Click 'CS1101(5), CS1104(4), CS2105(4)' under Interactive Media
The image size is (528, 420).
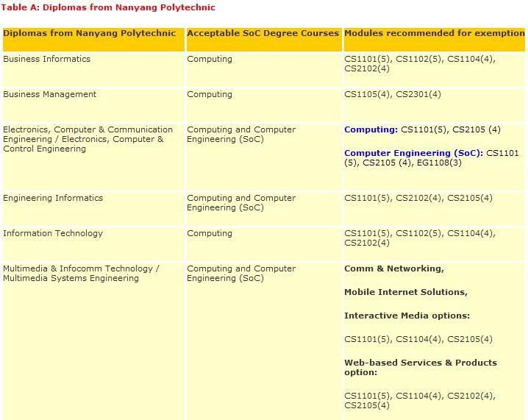[418, 339]
